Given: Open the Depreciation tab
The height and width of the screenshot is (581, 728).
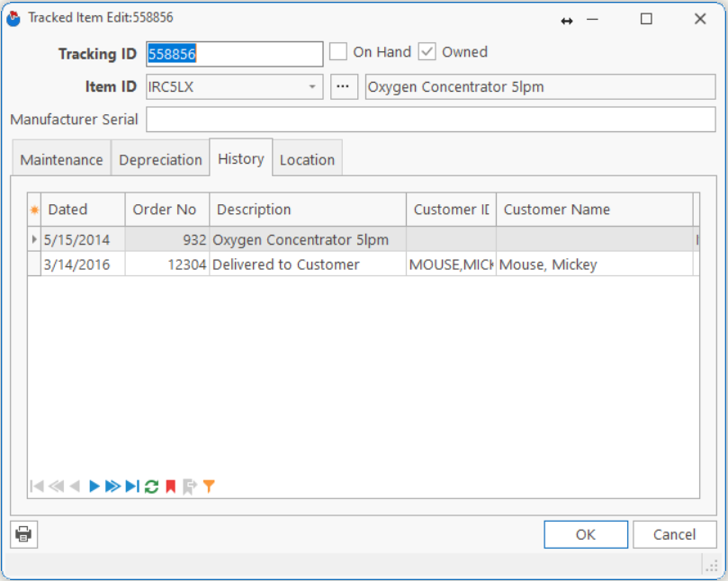Looking at the screenshot, I should click(160, 160).
